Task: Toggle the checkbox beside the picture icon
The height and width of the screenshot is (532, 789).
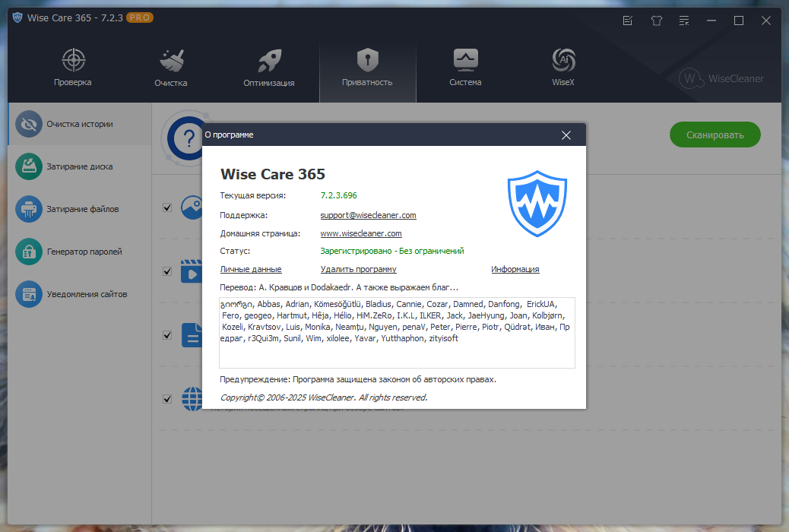Action: (x=167, y=208)
